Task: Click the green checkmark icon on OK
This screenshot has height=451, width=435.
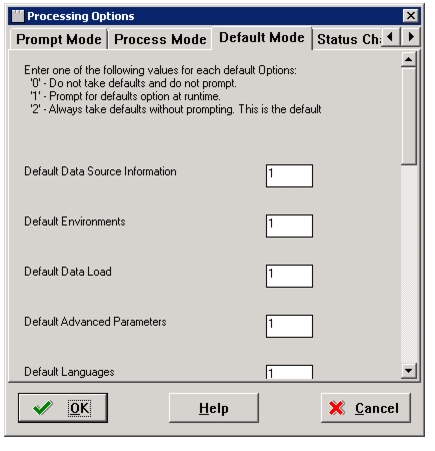Action: pos(43,408)
